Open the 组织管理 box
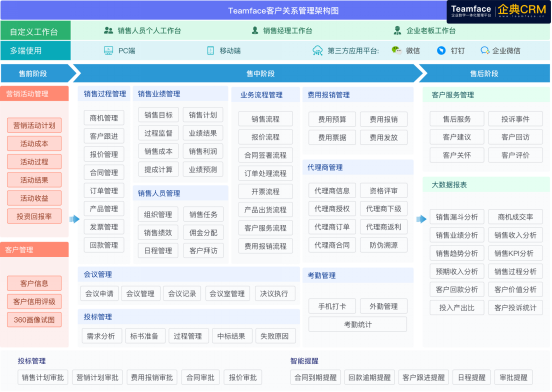Screen dimensions: 552x392 click(158, 214)
